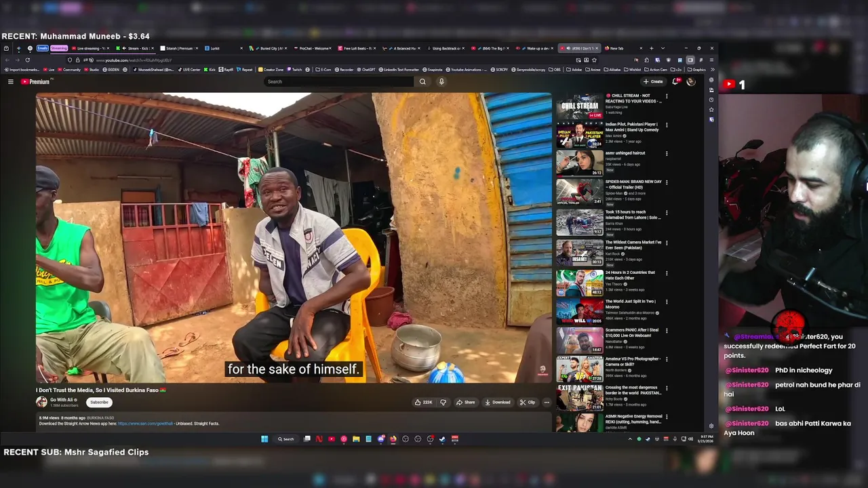
Task: Click the Download button under the video
Action: (497, 402)
